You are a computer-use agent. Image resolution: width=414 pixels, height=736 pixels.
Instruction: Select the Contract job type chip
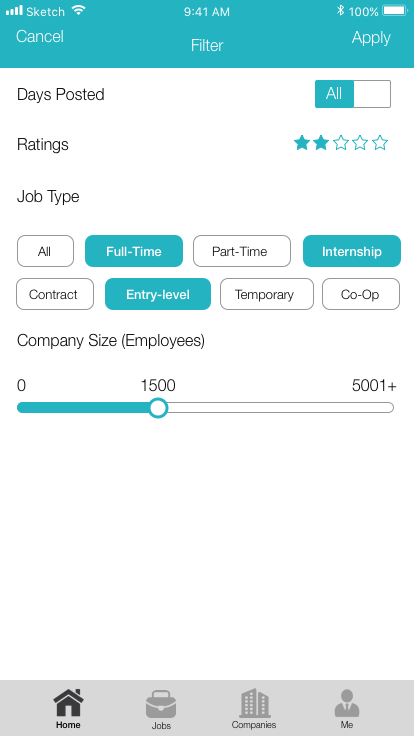point(55,294)
